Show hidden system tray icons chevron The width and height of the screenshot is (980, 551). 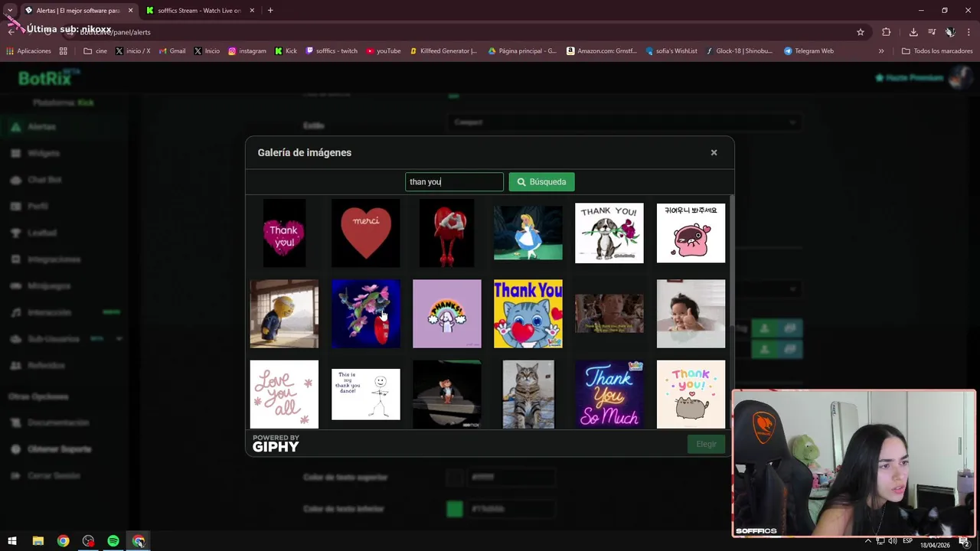pyautogui.click(x=867, y=541)
